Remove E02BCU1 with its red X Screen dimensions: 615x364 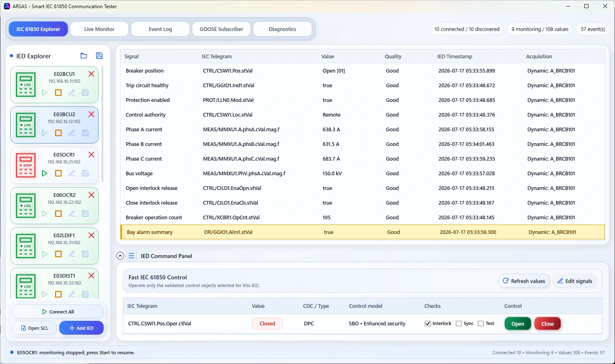coord(91,74)
